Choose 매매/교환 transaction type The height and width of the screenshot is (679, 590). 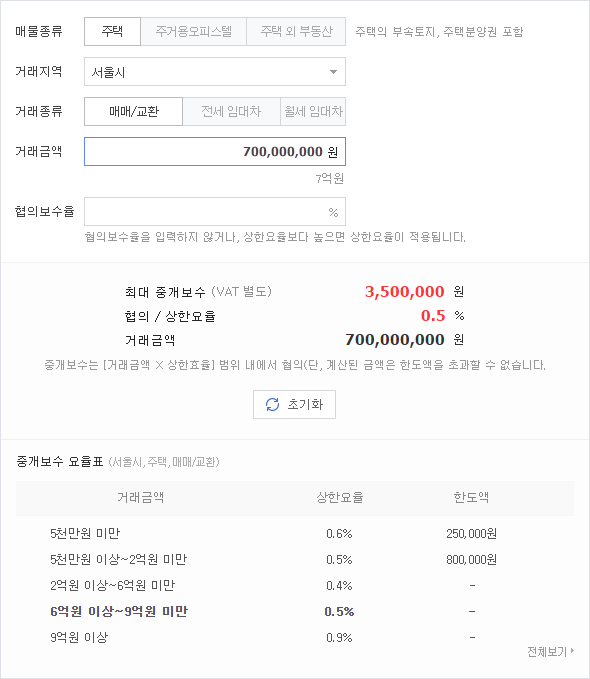click(133, 112)
